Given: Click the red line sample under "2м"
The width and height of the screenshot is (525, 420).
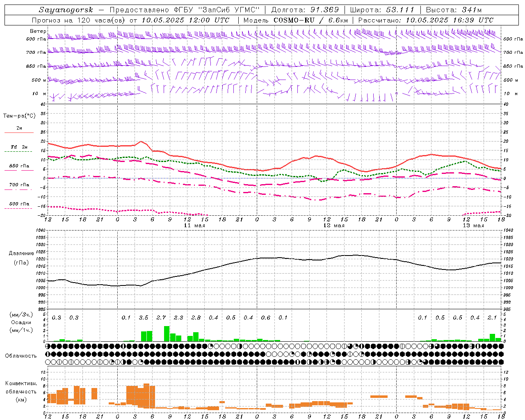Looking at the screenshot, I should tap(19, 133).
